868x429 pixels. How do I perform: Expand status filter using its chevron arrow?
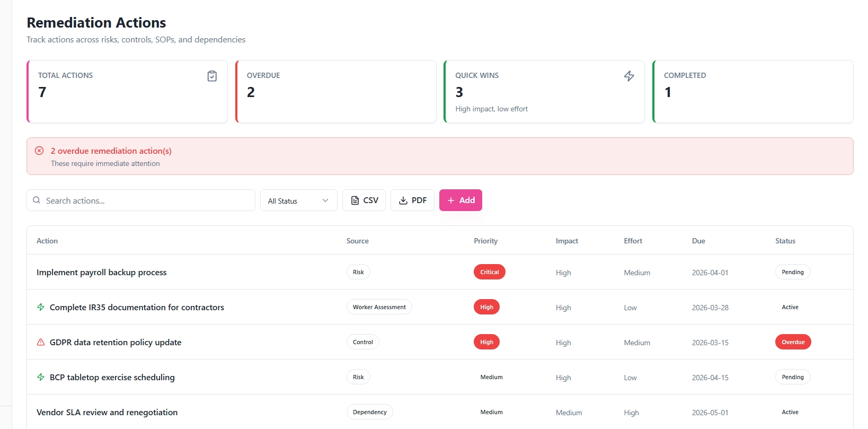click(325, 200)
